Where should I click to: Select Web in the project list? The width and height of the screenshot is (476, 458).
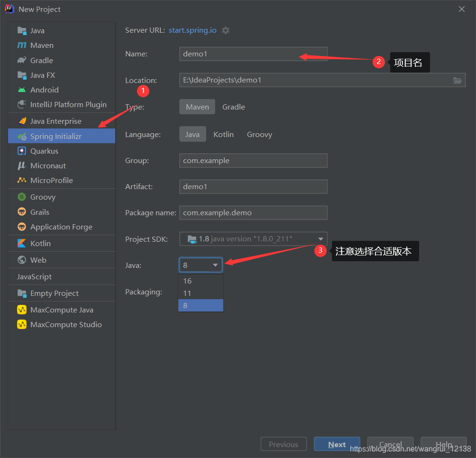[62, 260]
